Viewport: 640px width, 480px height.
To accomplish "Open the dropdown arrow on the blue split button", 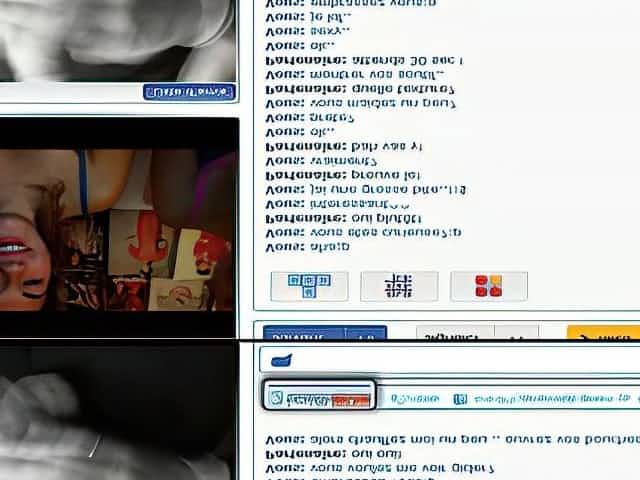I will [x=369, y=334].
